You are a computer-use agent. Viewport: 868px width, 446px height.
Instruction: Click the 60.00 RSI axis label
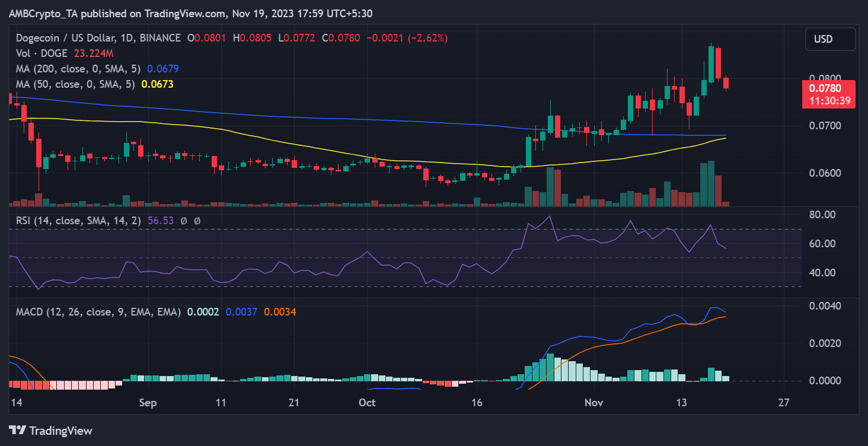click(824, 243)
